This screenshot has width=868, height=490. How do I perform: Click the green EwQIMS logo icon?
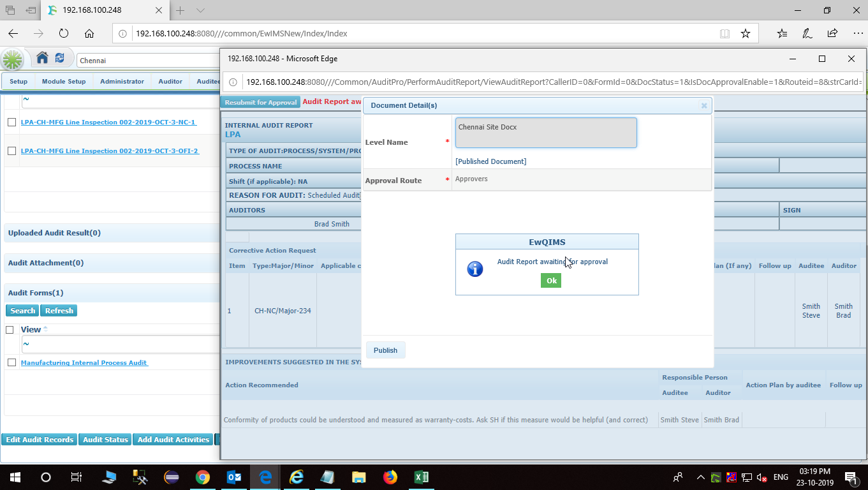[x=13, y=60]
